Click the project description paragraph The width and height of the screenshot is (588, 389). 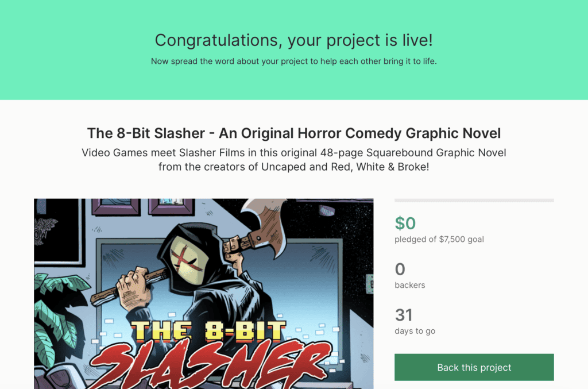[x=293, y=159]
